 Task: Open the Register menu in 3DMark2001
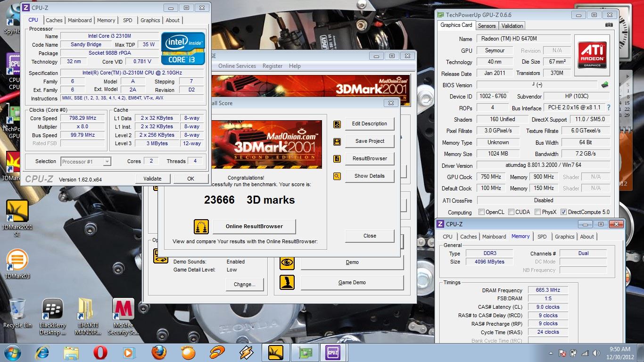(272, 66)
